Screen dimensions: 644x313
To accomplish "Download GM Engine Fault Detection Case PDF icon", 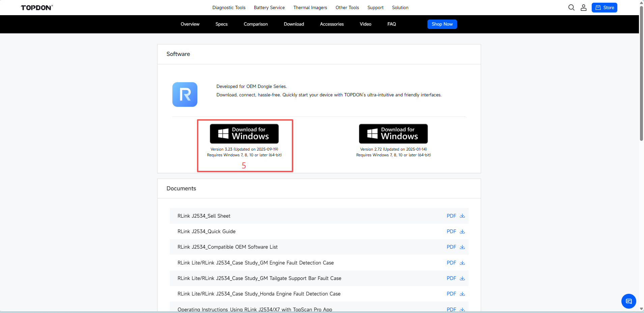I will (462, 263).
